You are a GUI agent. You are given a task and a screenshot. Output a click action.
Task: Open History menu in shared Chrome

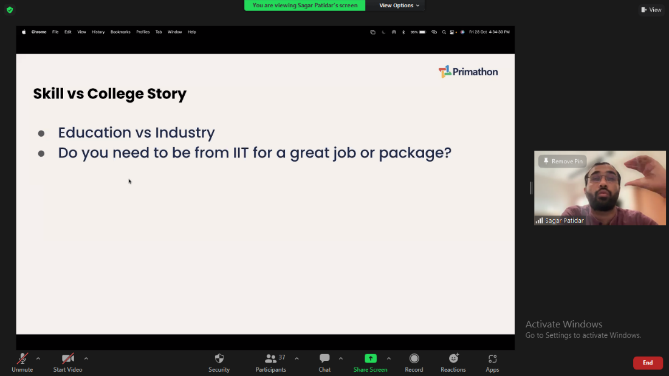coord(98,32)
